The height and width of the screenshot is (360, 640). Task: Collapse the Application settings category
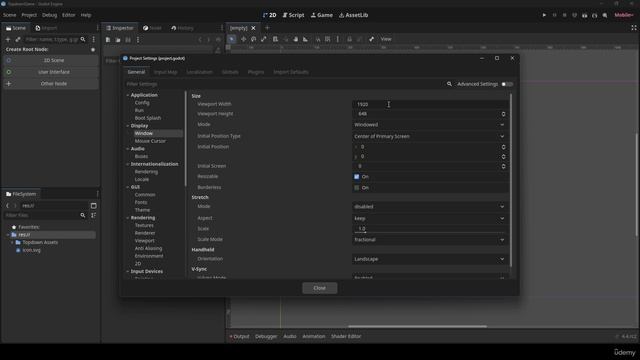pos(128,95)
